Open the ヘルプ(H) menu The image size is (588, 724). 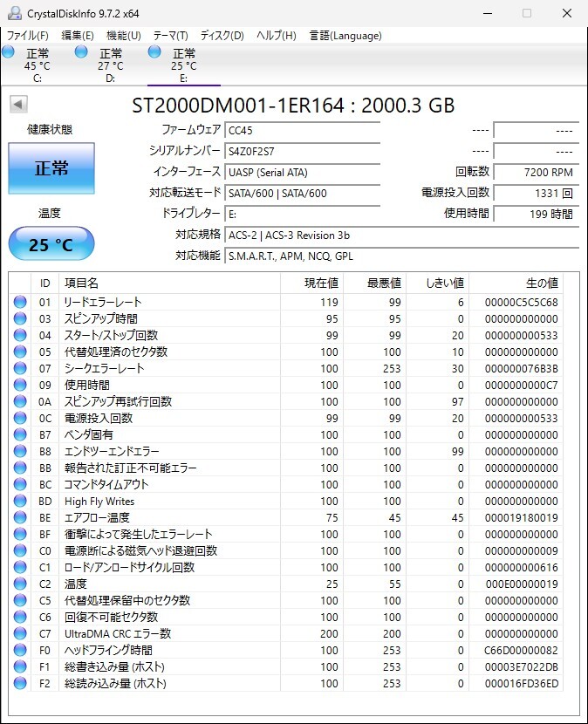coord(277,36)
